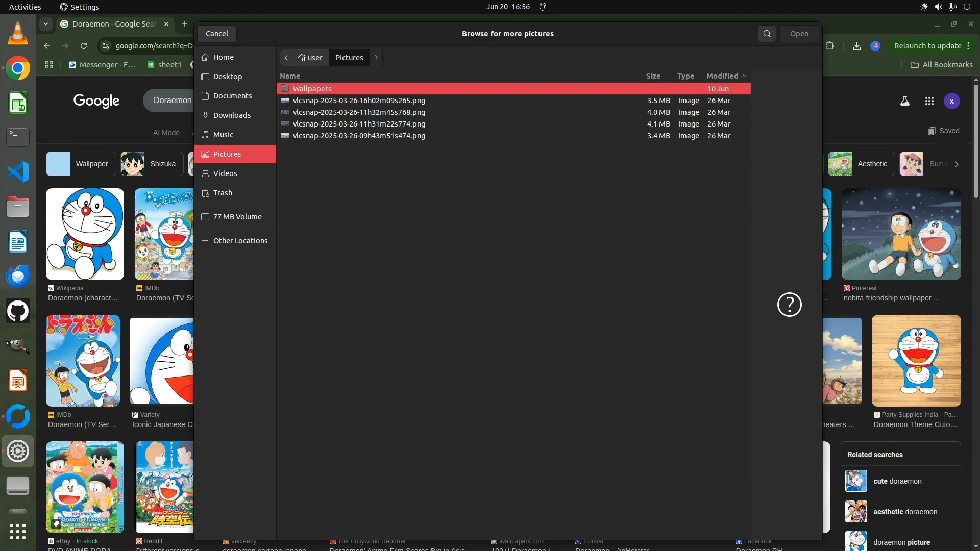980x551 pixels.
Task: Select vlcsnap-2025-03-26-16h02m09s265.png file
Action: point(359,101)
